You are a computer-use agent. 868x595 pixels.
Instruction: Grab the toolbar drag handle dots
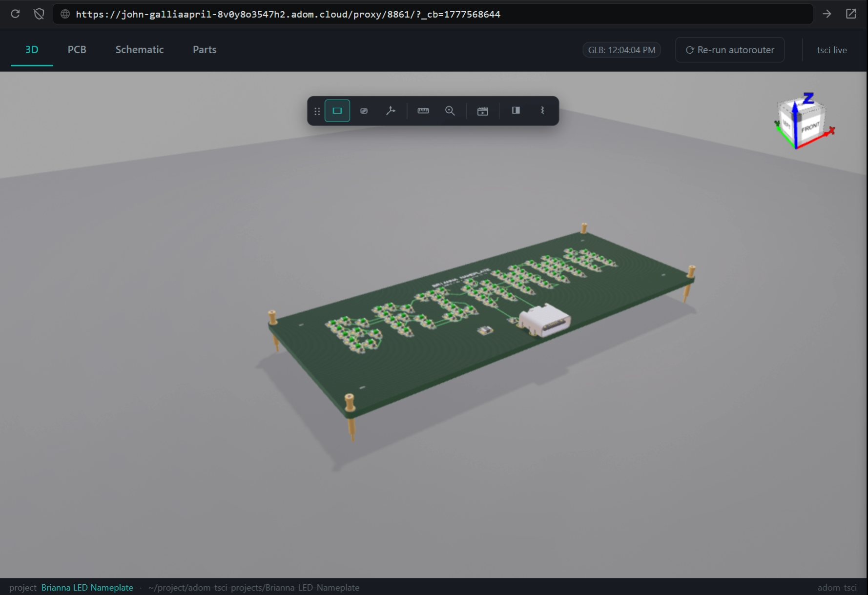[x=317, y=111]
